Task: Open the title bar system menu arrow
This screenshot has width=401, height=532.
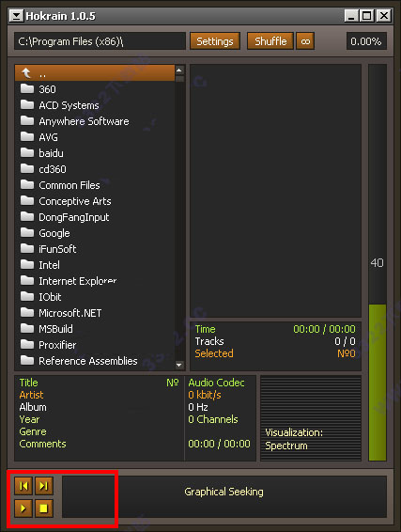Action: (x=16, y=16)
